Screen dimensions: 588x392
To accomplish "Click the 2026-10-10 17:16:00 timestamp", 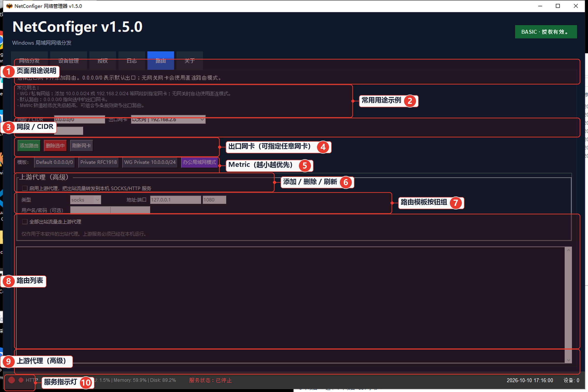I will click(x=530, y=380).
